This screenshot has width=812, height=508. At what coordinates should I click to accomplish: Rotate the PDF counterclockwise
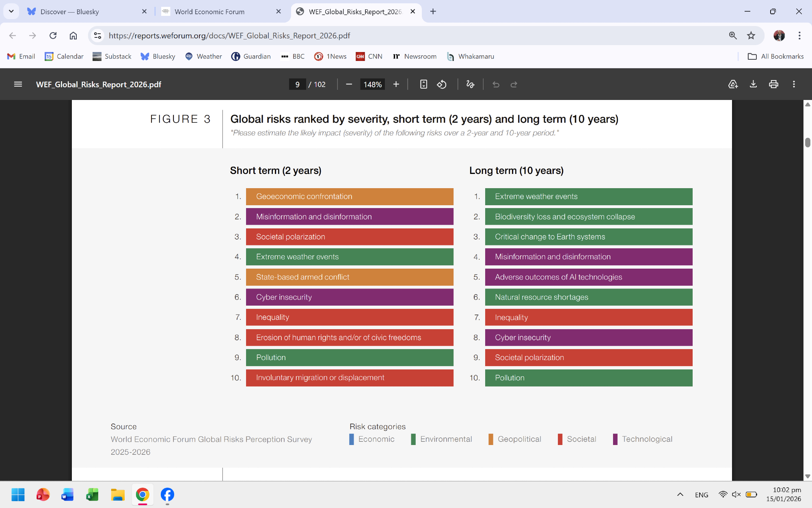coord(442,84)
